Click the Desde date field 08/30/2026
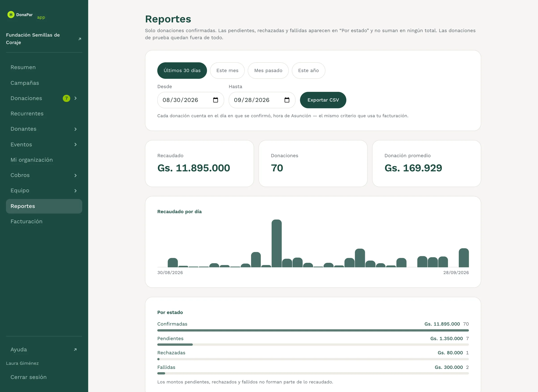 (191, 100)
